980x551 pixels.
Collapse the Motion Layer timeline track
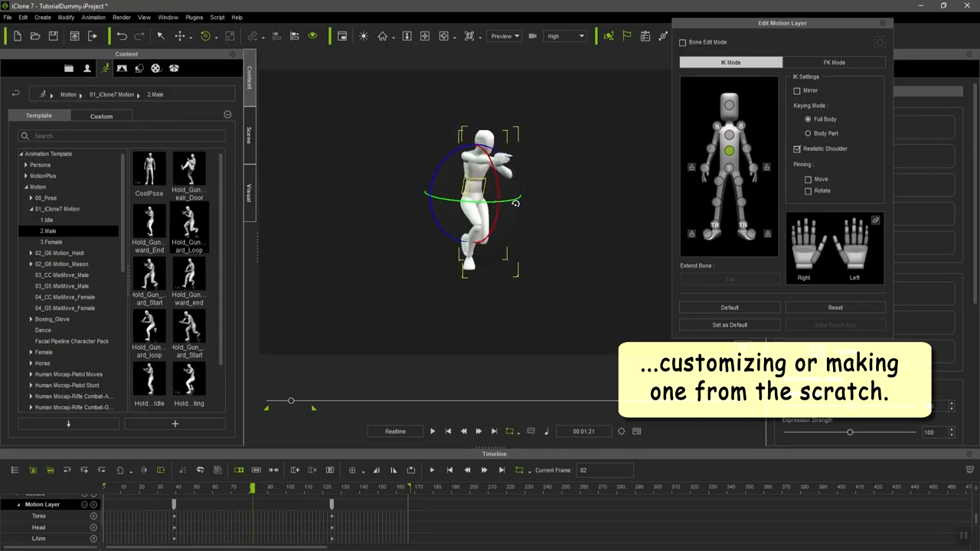[19, 504]
